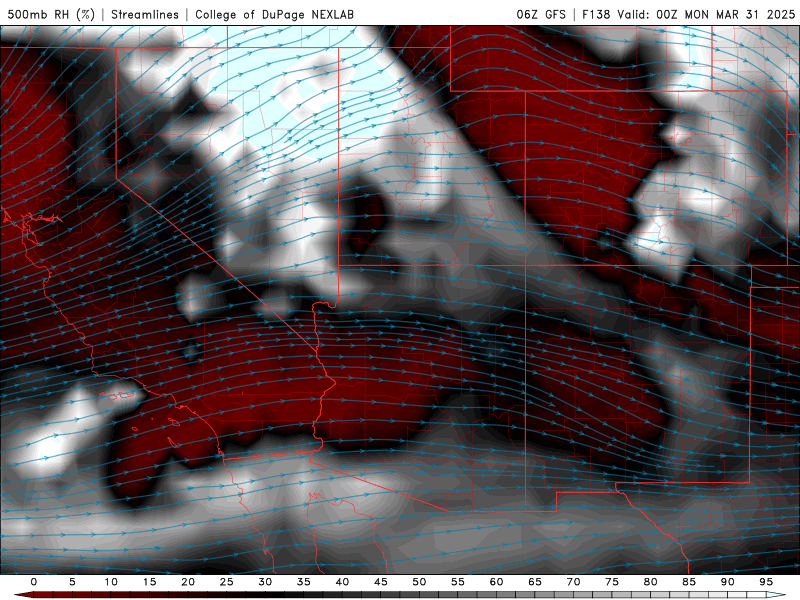Click the '25' color scale label
800x600 pixels.
coord(227,582)
